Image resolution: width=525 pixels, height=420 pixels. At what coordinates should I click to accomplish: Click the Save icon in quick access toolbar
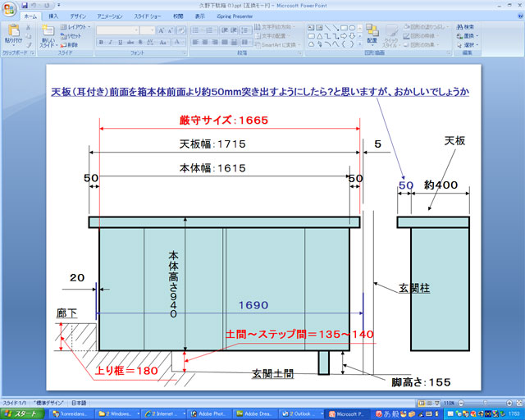pyautogui.click(x=24, y=4)
